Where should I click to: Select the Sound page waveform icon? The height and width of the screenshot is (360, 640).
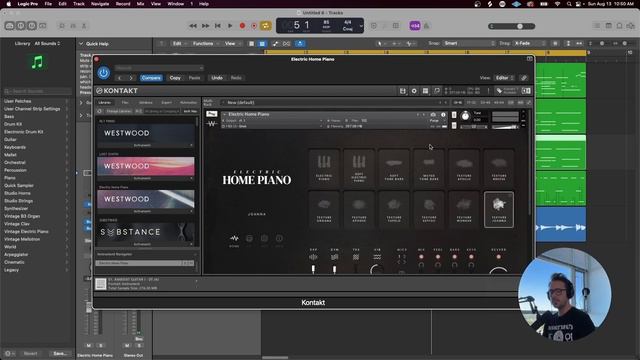click(234, 239)
